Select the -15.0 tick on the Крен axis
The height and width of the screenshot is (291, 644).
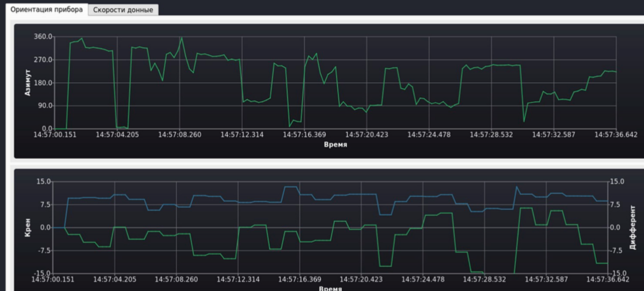click(42, 273)
